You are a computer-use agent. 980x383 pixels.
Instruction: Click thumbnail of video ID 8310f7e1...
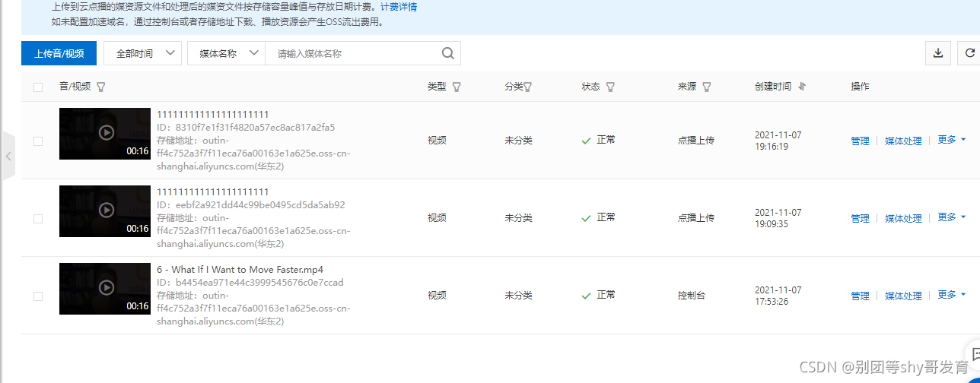pos(105,134)
